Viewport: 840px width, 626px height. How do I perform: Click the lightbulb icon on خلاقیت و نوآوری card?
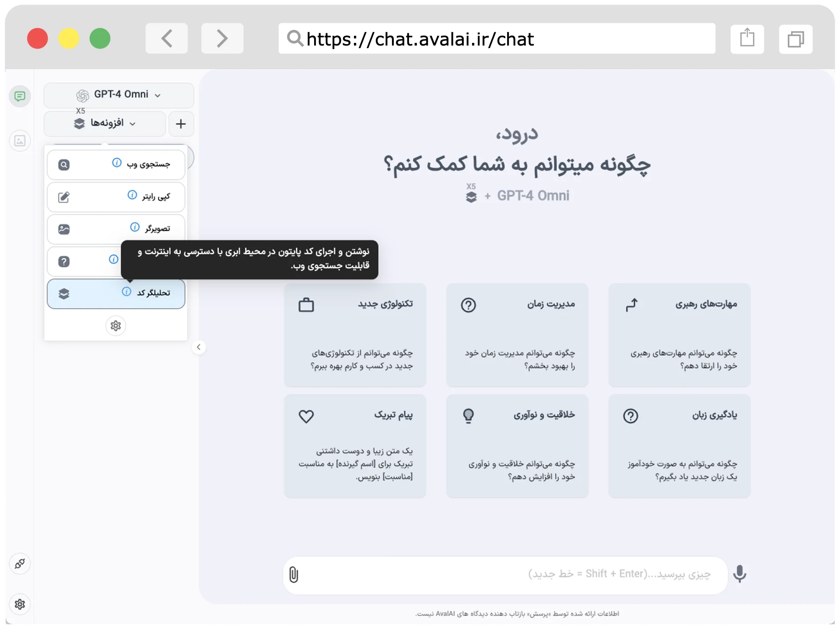[x=469, y=416]
